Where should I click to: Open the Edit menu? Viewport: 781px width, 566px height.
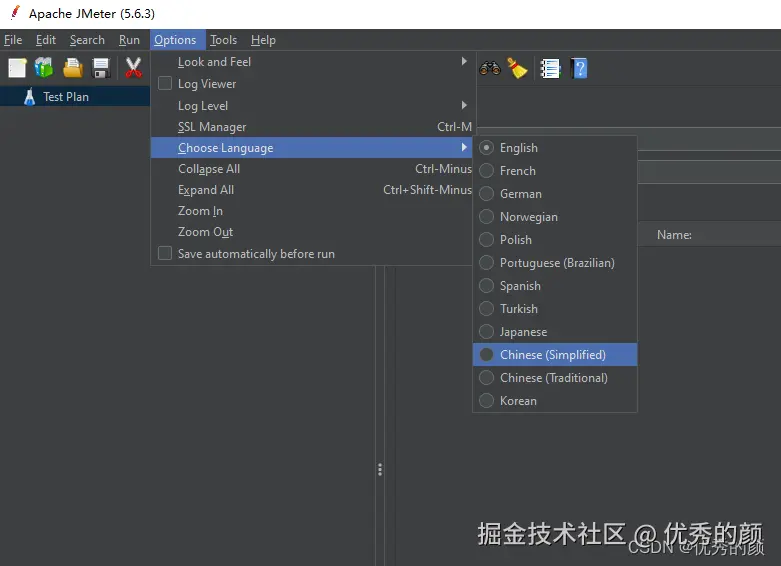tap(46, 40)
